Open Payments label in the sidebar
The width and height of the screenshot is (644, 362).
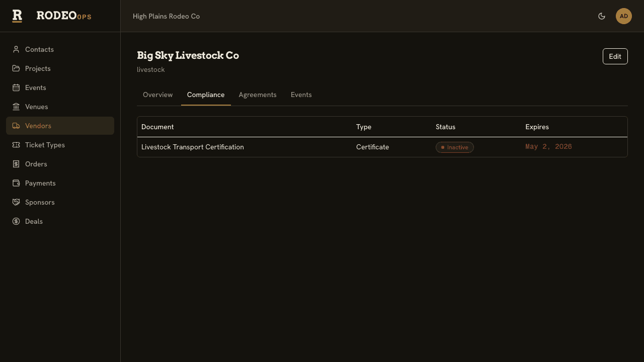pos(40,183)
